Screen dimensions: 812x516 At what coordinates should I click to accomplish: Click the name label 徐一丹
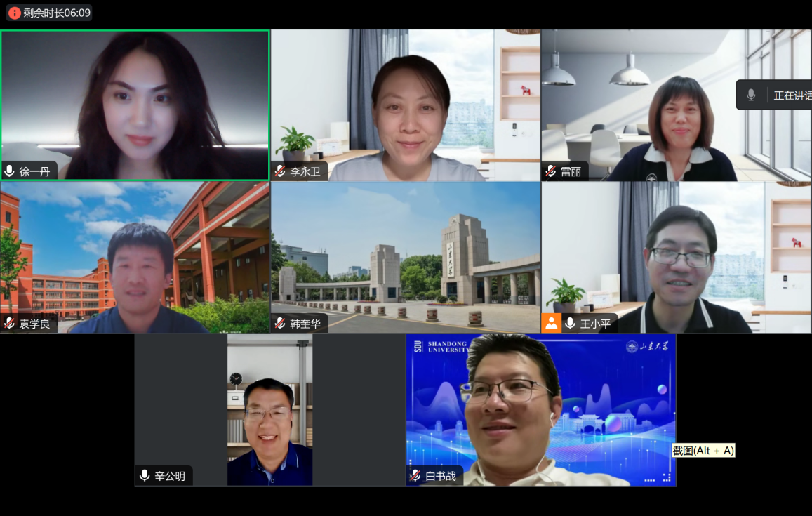tap(34, 171)
